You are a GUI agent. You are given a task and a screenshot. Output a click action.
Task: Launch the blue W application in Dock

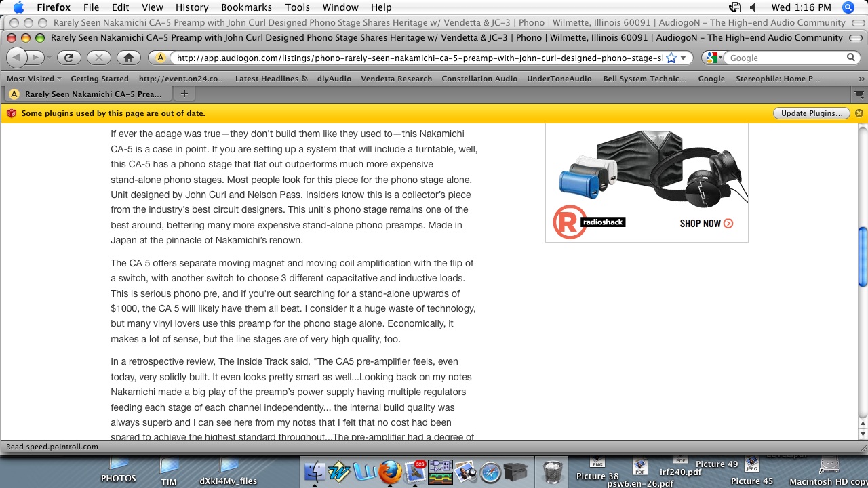[339, 472]
